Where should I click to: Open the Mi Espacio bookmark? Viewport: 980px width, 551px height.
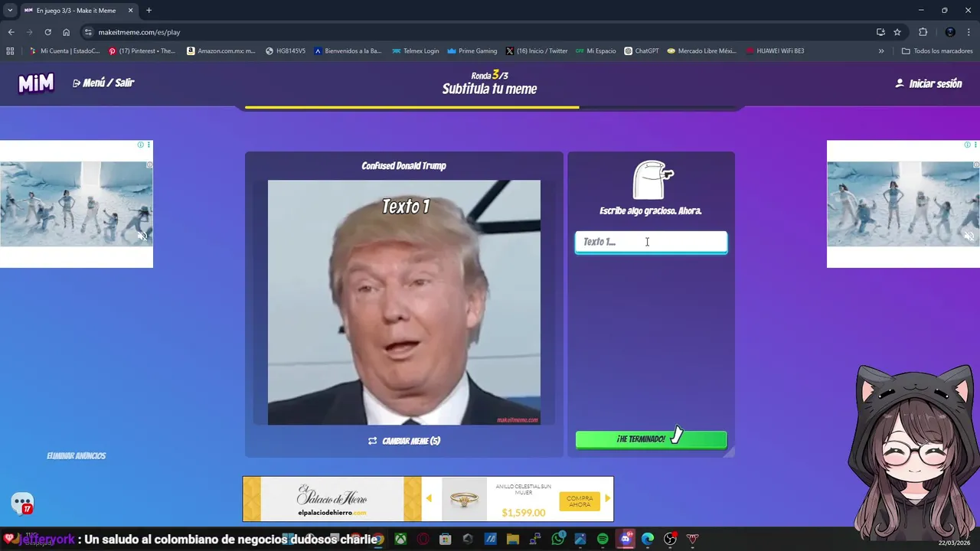click(x=596, y=51)
